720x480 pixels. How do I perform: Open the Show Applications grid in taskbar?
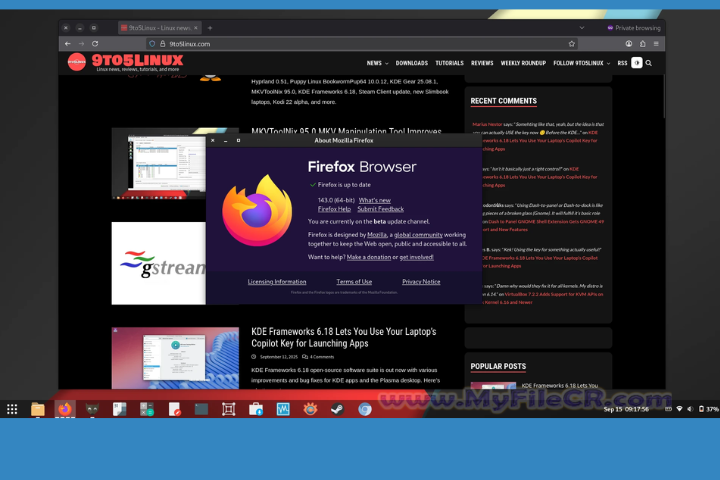12,409
